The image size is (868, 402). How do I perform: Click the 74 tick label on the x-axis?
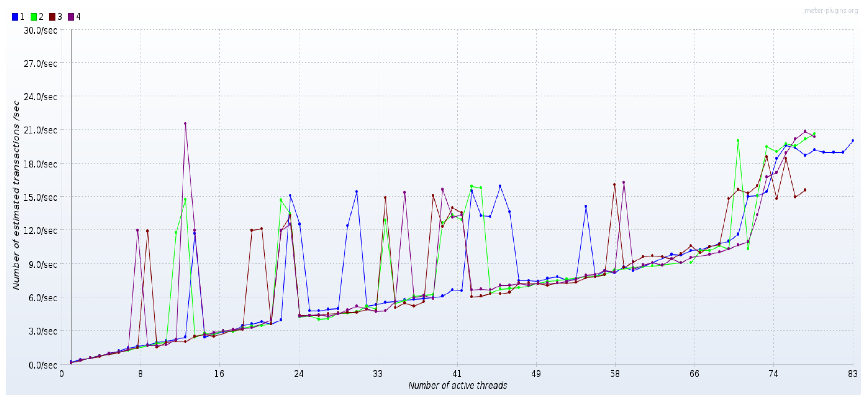773,374
